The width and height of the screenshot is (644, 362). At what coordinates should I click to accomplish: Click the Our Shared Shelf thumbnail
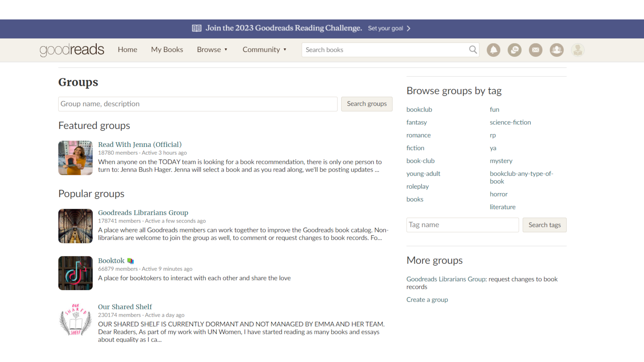coord(75,320)
